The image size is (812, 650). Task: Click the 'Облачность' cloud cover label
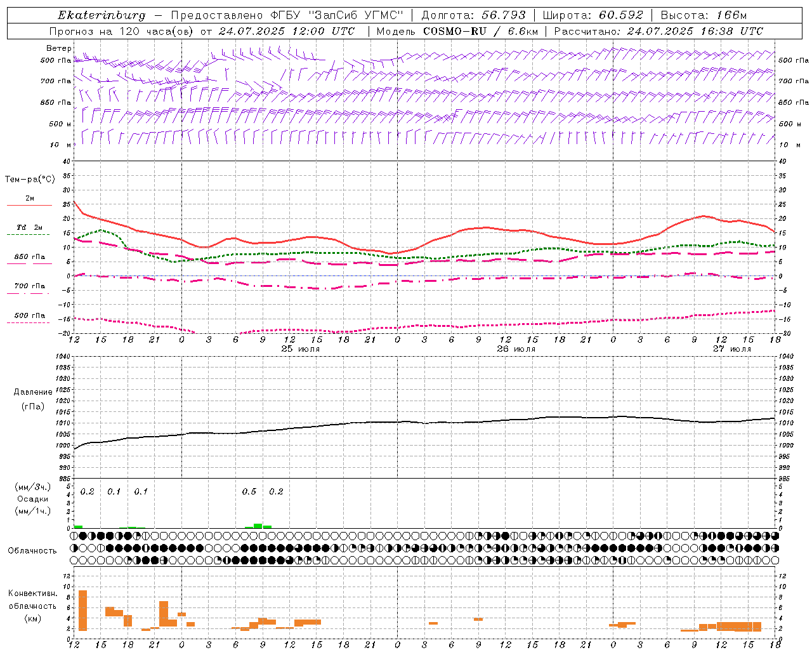[x=32, y=550]
